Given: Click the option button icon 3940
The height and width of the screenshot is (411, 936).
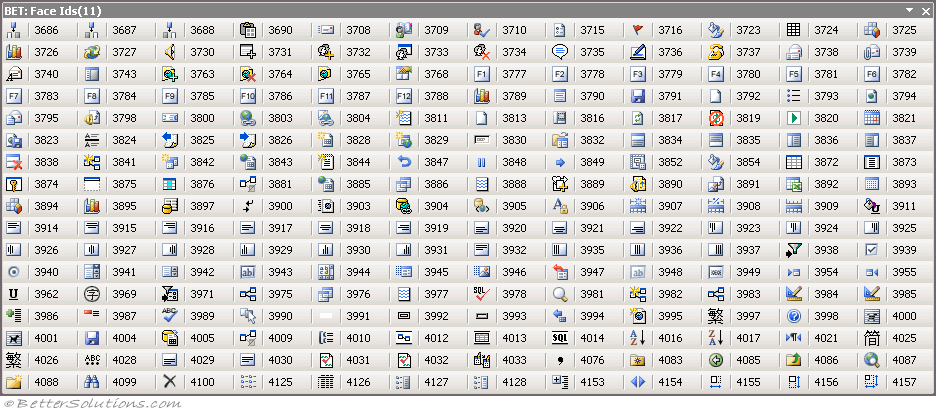Looking at the screenshot, I should pyautogui.click(x=13, y=272).
